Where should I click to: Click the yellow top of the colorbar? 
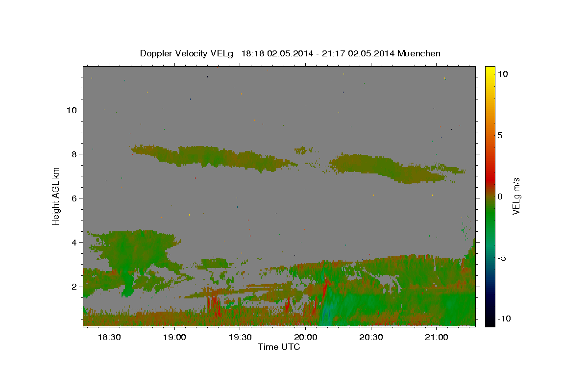coord(490,71)
